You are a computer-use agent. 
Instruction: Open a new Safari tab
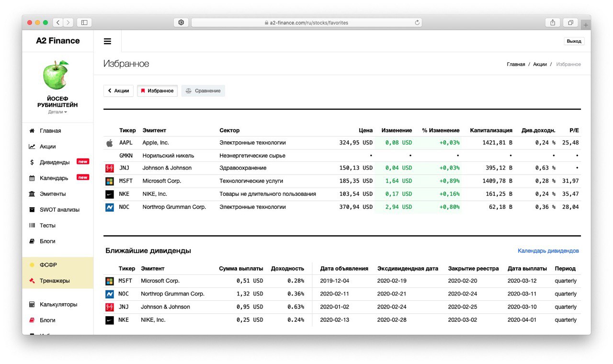(x=586, y=24)
